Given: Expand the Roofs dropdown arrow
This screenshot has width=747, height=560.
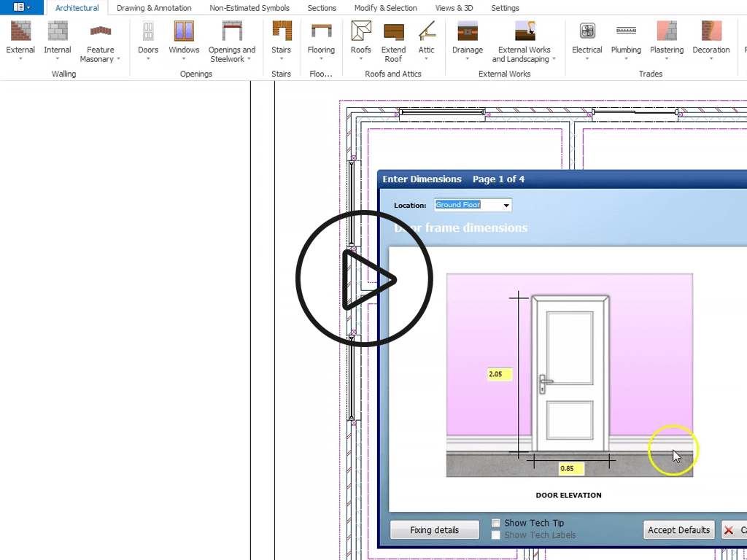Looking at the screenshot, I should (x=361, y=59).
